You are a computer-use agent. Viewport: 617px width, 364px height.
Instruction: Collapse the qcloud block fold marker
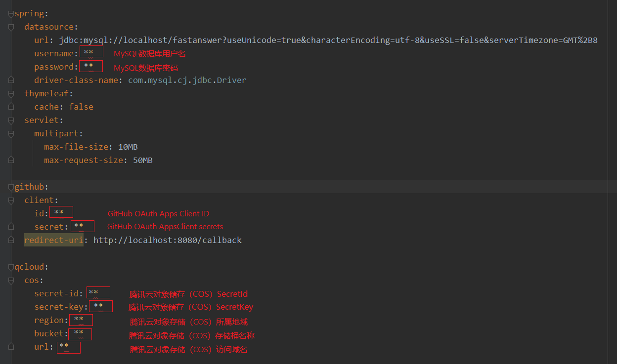11,267
